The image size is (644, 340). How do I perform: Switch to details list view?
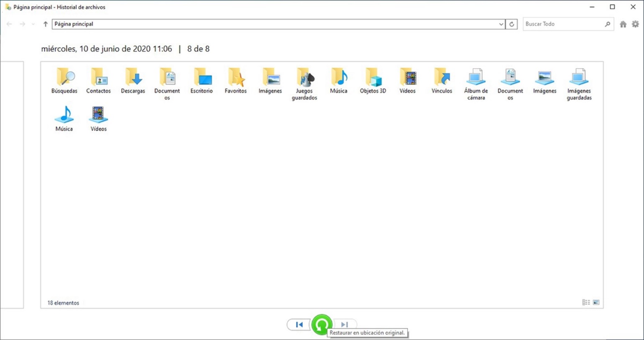(x=586, y=302)
